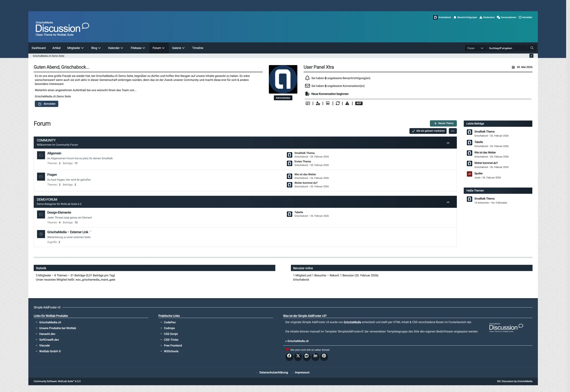
Task: Open Benachrichtigungen in the top user bar
Action: (465, 17)
